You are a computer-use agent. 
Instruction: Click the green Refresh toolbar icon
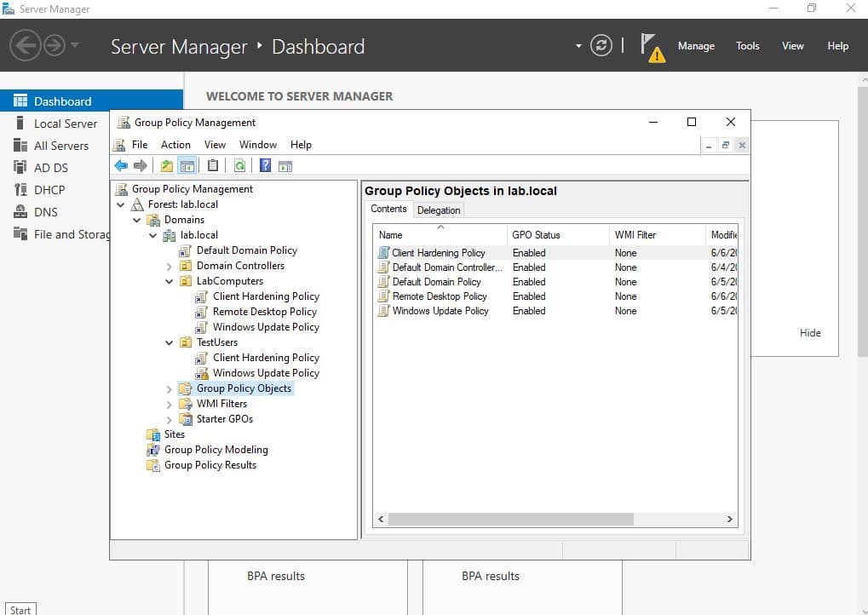pos(239,166)
